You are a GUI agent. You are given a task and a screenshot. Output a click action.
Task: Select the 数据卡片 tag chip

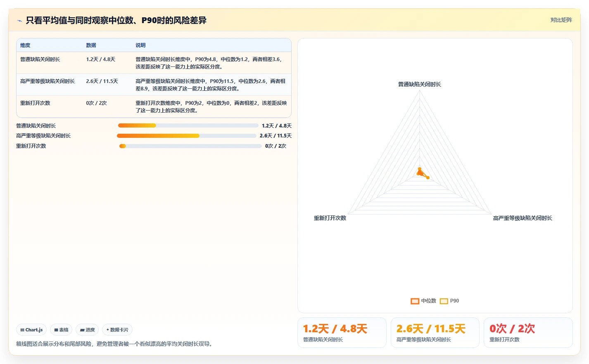point(117,330)
